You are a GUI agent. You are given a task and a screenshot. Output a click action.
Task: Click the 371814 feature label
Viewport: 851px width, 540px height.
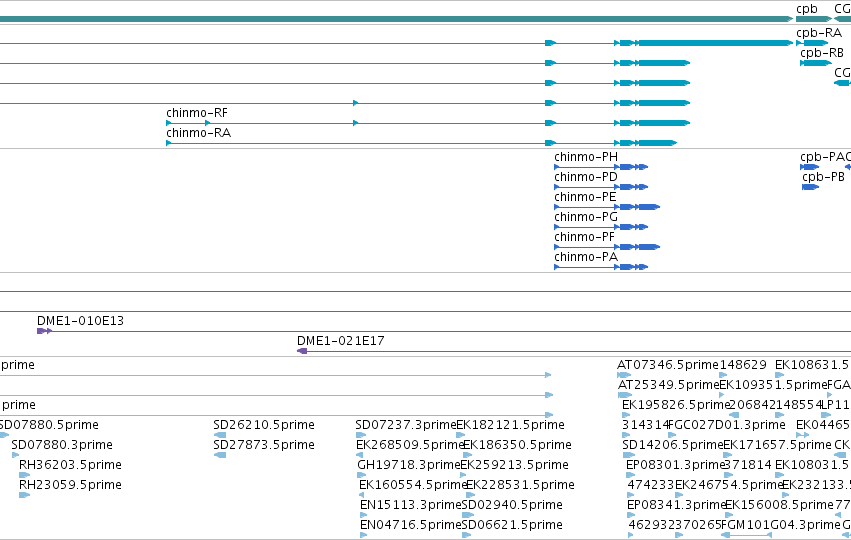pyautogui.click(x=748, y=465)
